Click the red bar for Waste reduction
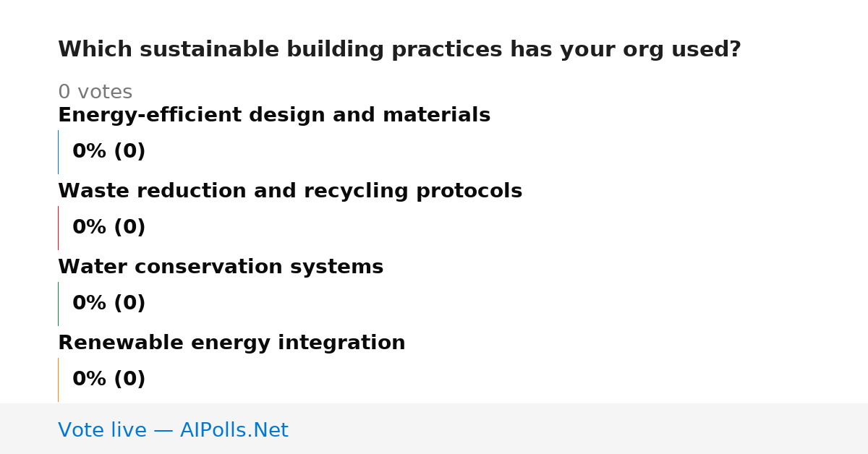Image resolution: width=868 pixels, height=454 pixels. coord(58,228)
